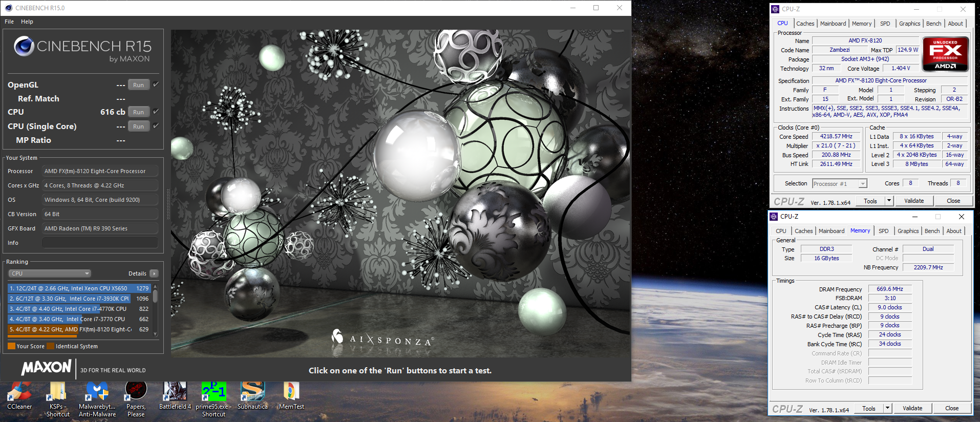Click Close button in upper CPU-Z window

[x=953, y=201]
